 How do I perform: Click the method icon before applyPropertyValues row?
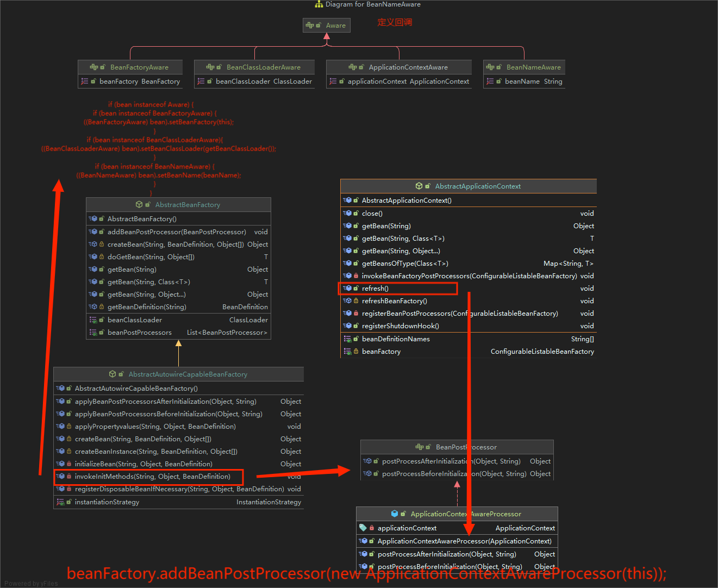pos(60,426)
